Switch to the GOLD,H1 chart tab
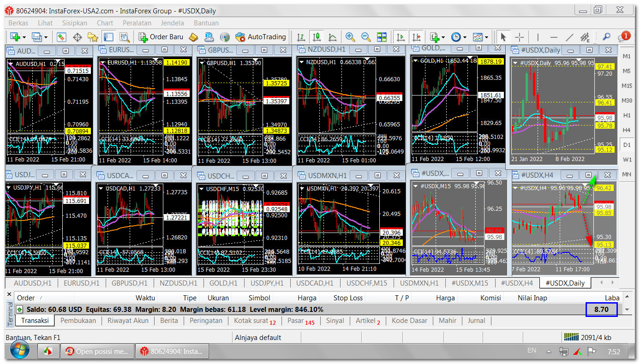The height and width of the screenshot is (364, 640). coord(223,283)
